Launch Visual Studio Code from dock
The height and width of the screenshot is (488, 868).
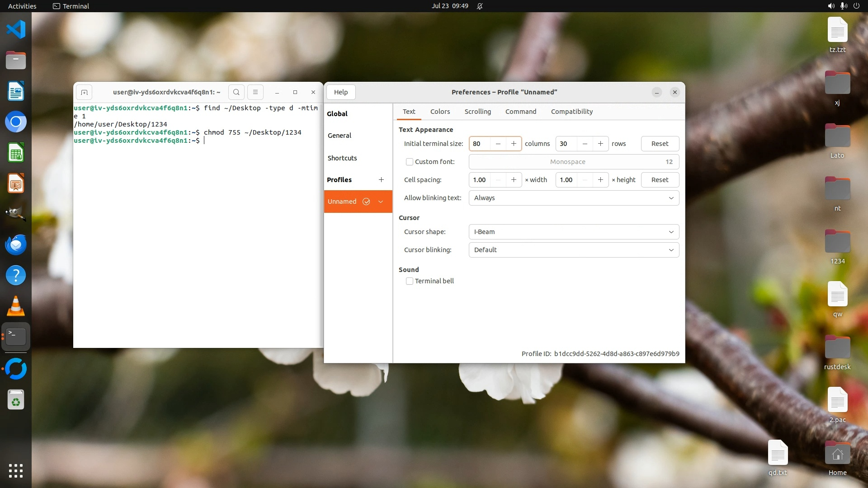16,29
